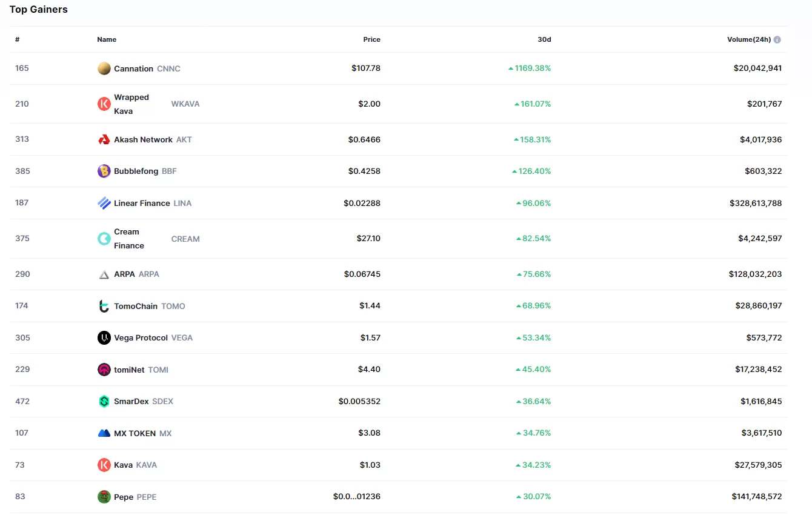The image size is (812, 518).
Task: Sort table by Price column header
Action: tap(371, 39)
